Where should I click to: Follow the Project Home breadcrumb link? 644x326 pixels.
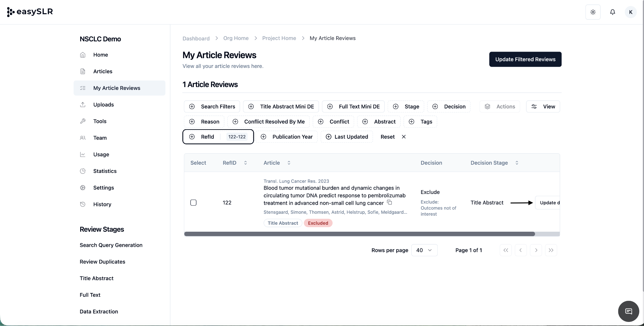point(279,38)
